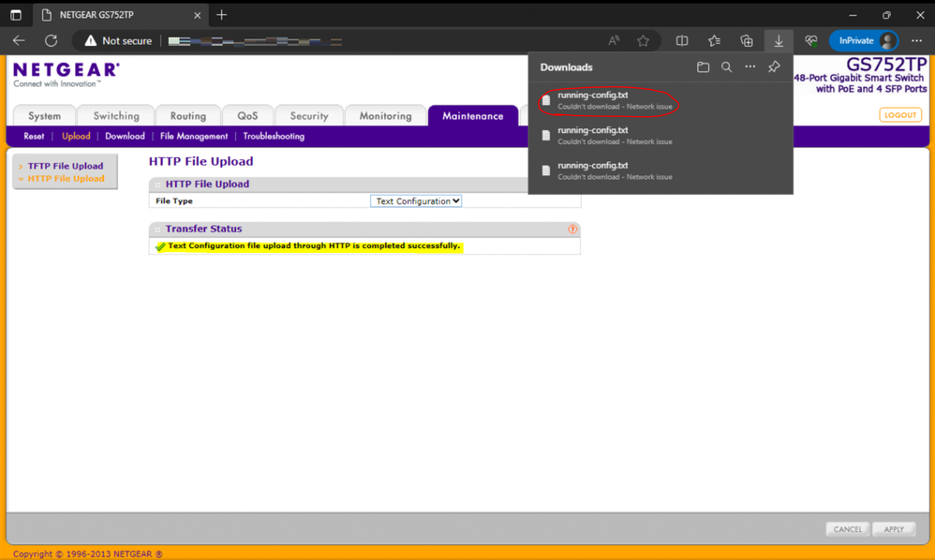Image resolution: width=935 pixels, height=560 pixels.
Task: Click the GS752TP model title
Action: click(x=886, y=65)
